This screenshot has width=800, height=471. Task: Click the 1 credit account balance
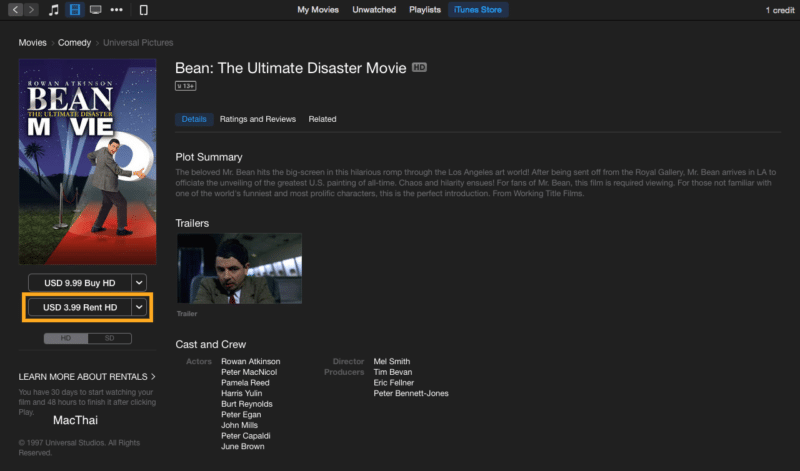click(780, 10)
